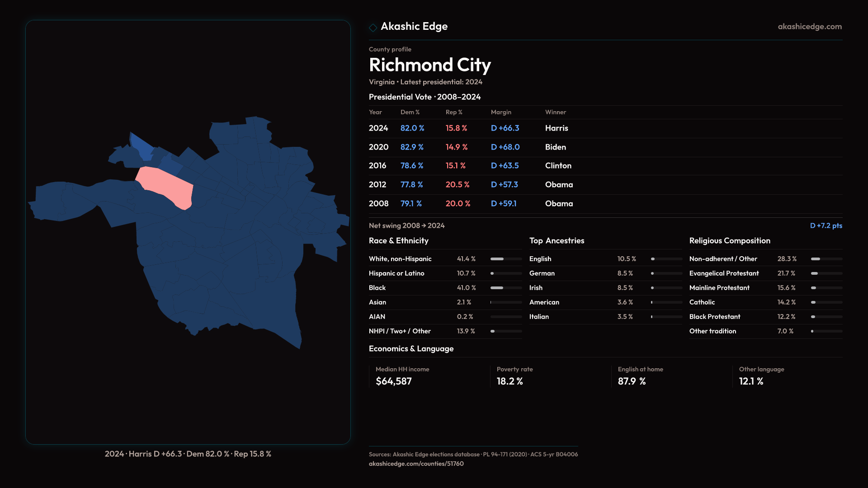
Task: Click the 2016 Clinton row margin D +63.5
Action: pos(505,166)
